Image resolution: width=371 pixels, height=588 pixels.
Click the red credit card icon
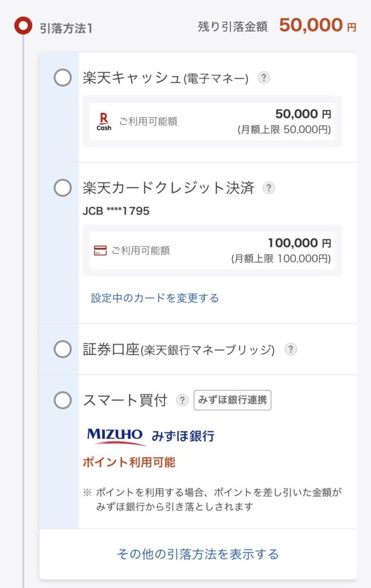(x=100, y=251)
